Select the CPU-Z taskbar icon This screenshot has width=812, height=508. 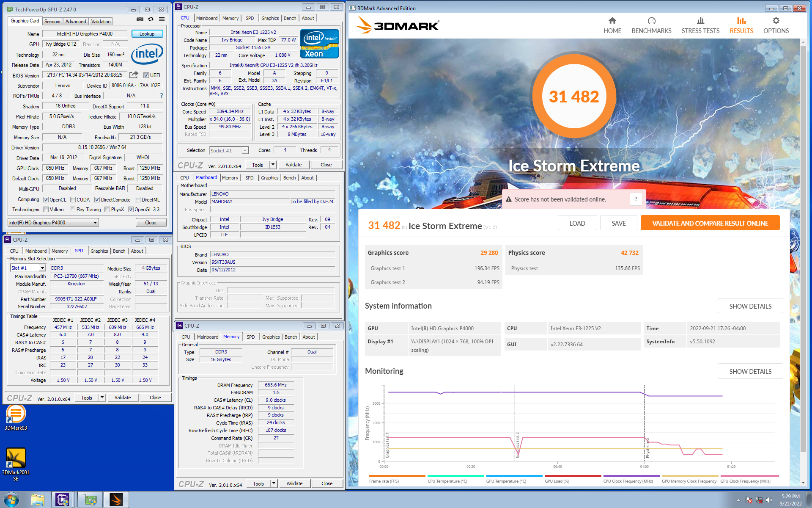[x=62, y=500]
